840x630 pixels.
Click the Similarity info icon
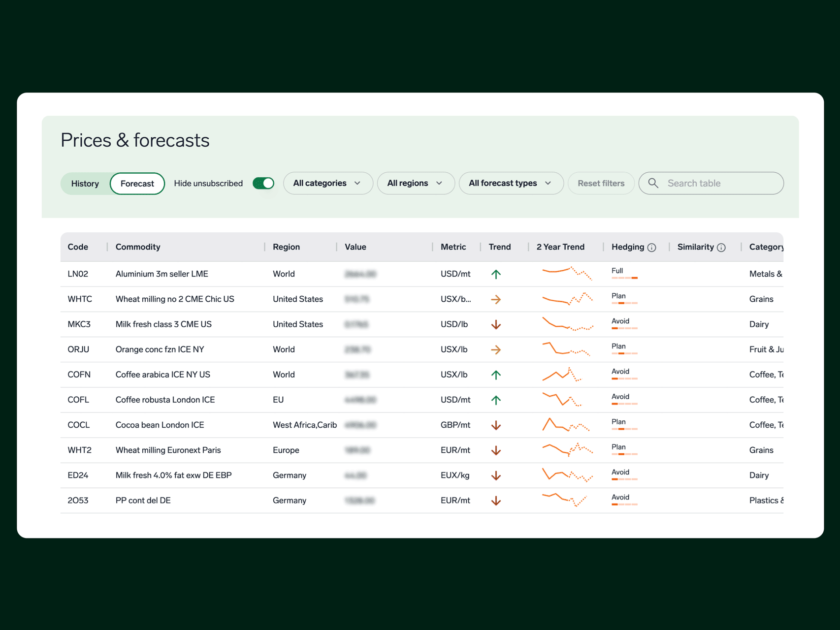pyautogui.click(x=721, y=248)
